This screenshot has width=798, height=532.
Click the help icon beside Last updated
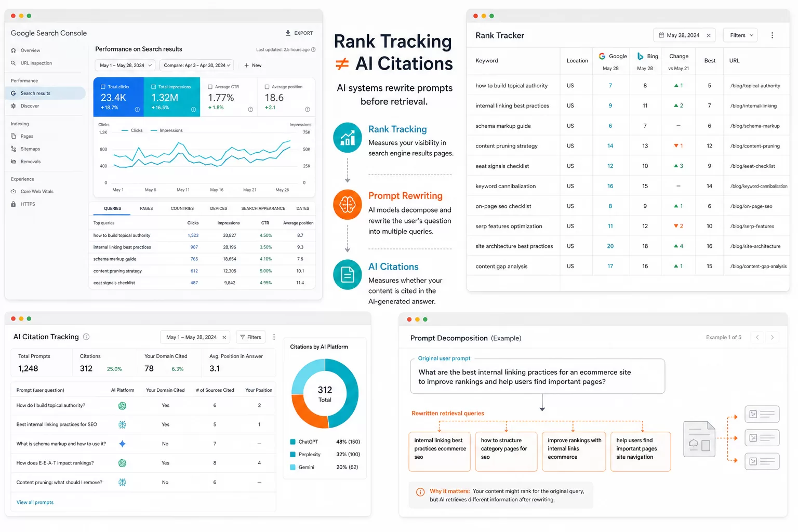[x=313, y=50]
